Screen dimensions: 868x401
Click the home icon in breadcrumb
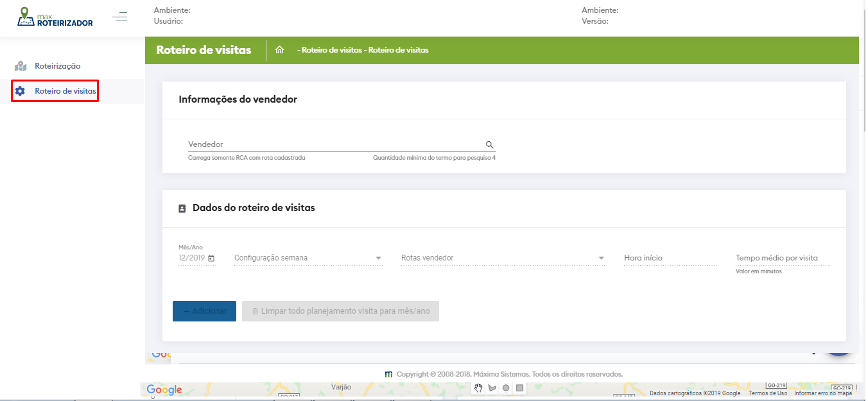click(279, 50)
